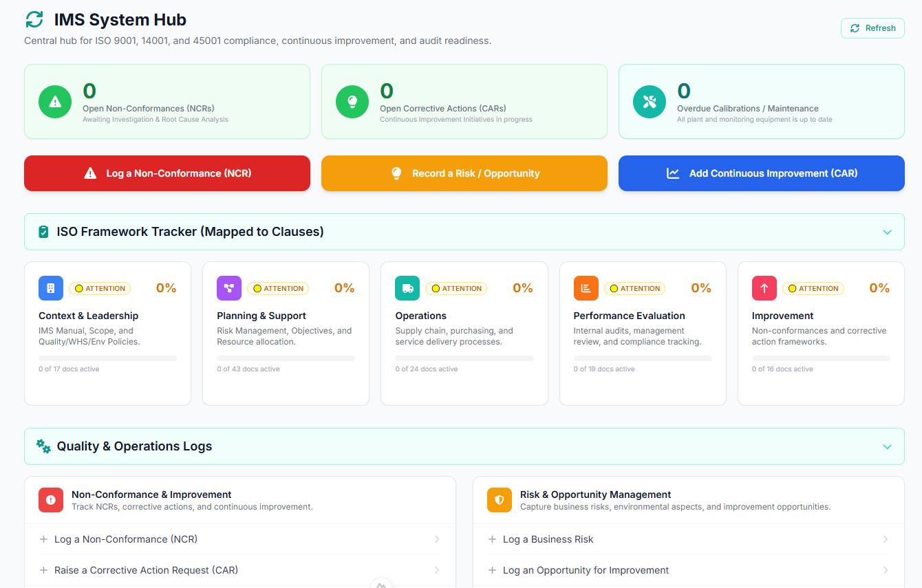Collapse the ISO Framework Tracker section
This screenshot has width=922, height=588.
[x=887, y=232]
